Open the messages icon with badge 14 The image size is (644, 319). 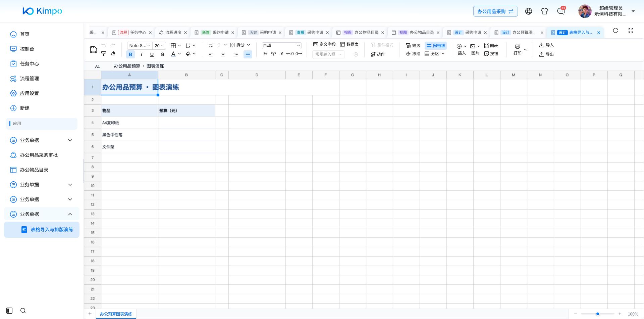point(561,11)
